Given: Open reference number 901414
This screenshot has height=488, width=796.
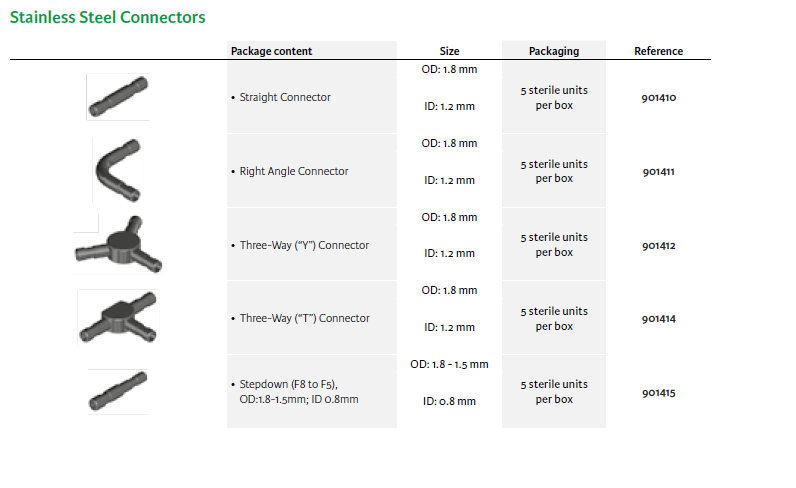Looking at the screenshot, I should tap(659, 320).
